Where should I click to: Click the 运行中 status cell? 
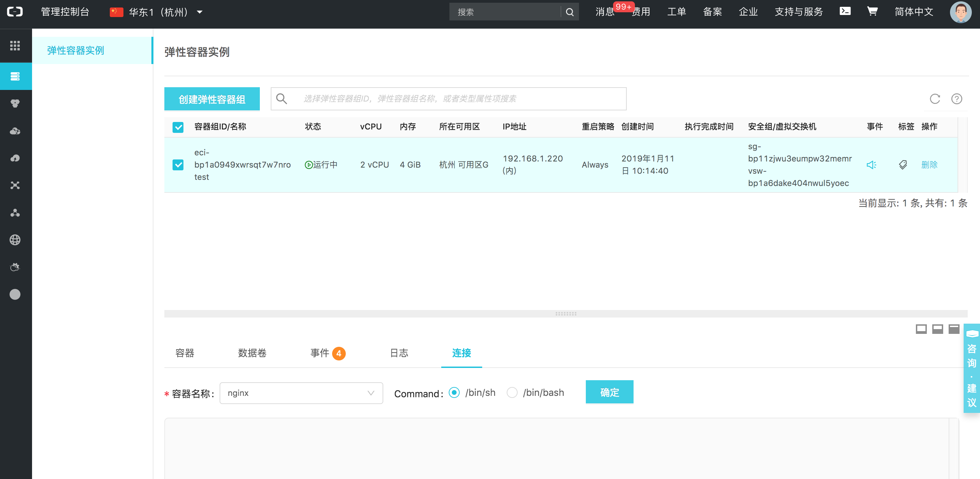pos(321,165)
